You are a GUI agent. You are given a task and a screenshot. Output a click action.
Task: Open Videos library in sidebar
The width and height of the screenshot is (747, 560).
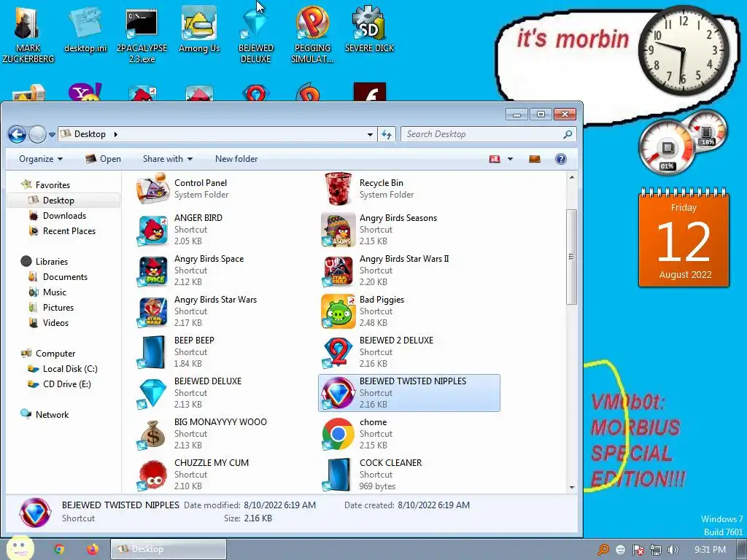point(55,322)
